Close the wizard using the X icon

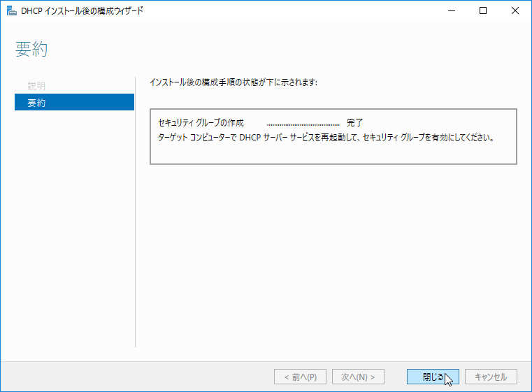(x=515, y=11)
